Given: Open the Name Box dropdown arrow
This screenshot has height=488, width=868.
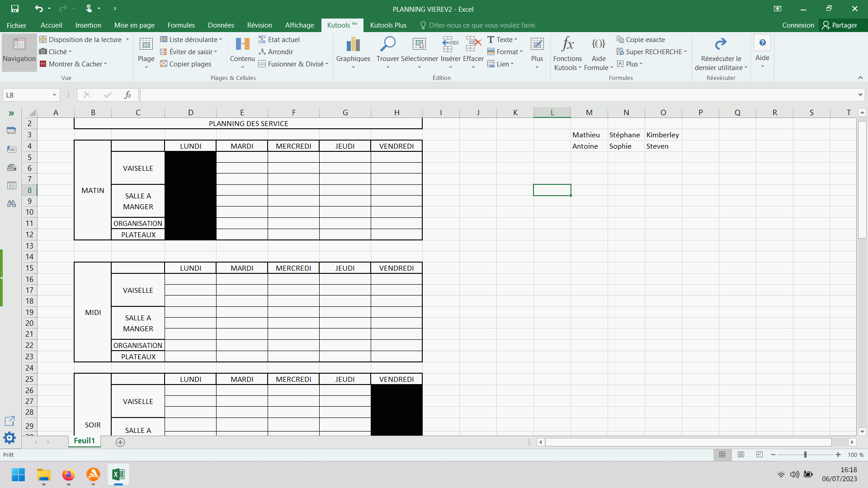Looking at the screenshot, I should (54, 95).
